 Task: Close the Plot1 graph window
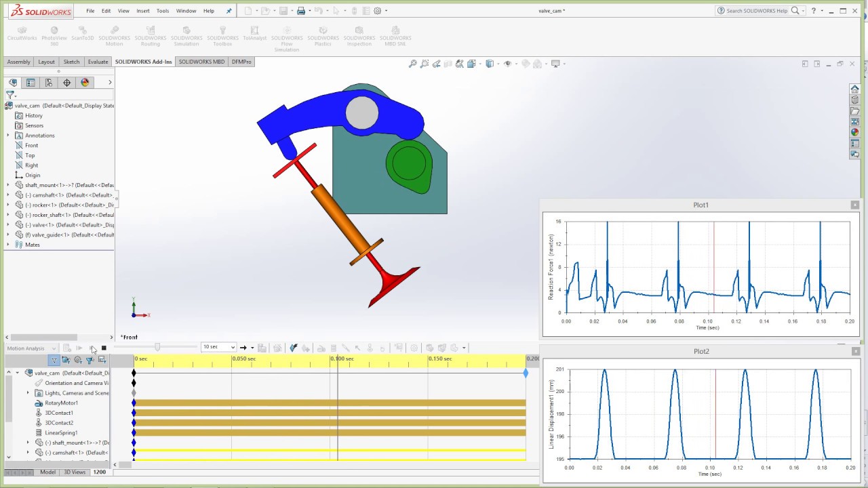(855, 205)
